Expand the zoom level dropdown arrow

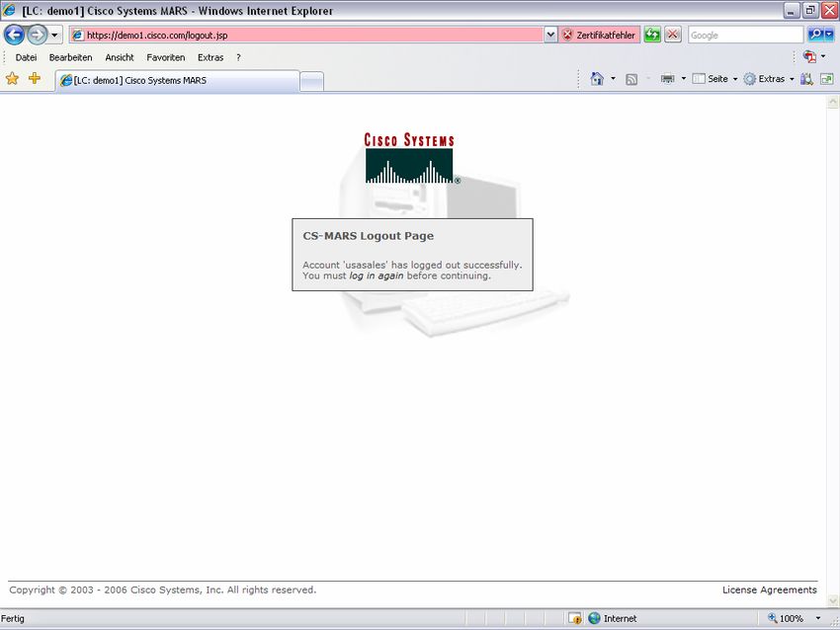pos(818,619)
